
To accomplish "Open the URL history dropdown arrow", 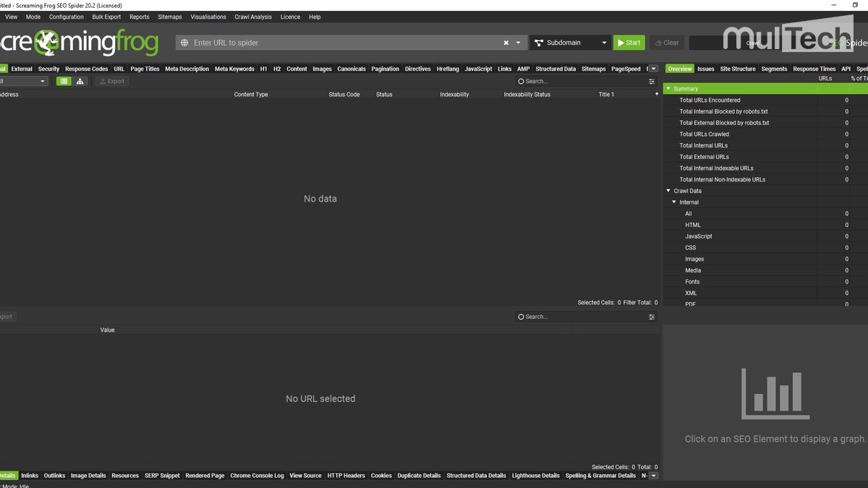I will 518,43.
